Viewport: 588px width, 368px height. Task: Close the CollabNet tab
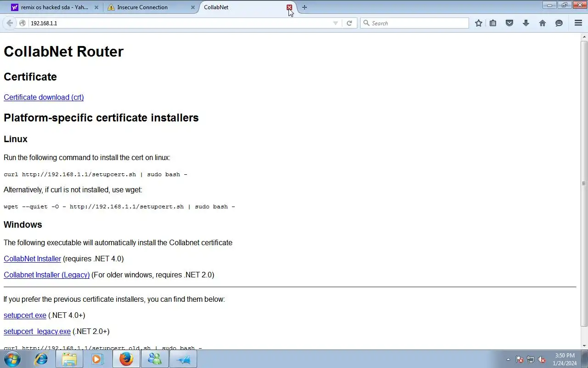coord(289,7)
